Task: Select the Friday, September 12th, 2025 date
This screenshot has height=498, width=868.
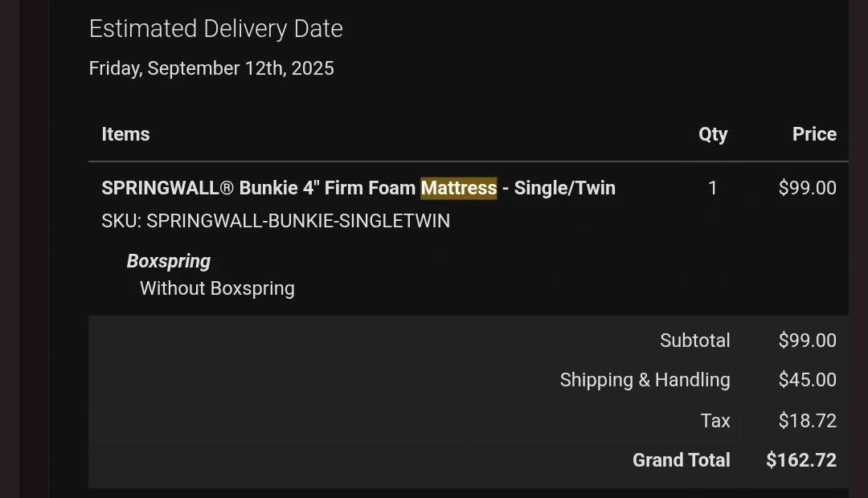Action: click(x=211, y=68)
